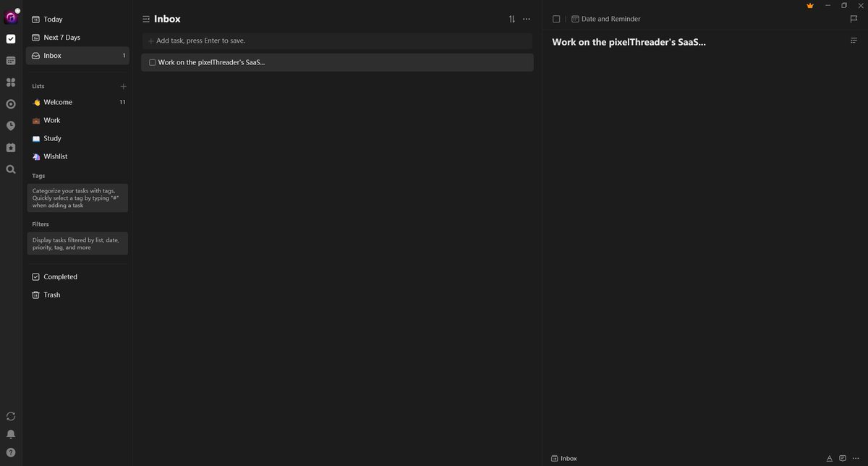The height and width of the screenshot is (466, 868).
Task: Open the user avatar profile menu
Action: pyautogui.click(x=11, y=17)
